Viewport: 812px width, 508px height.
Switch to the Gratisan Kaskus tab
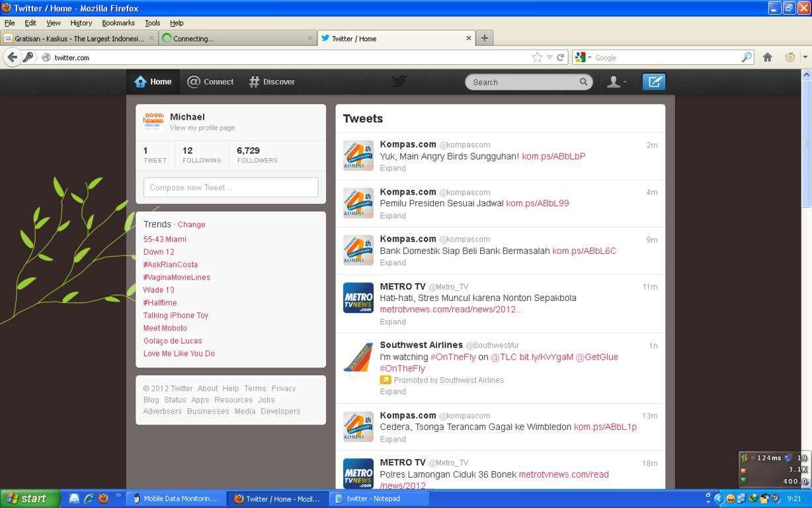point(79,38)
